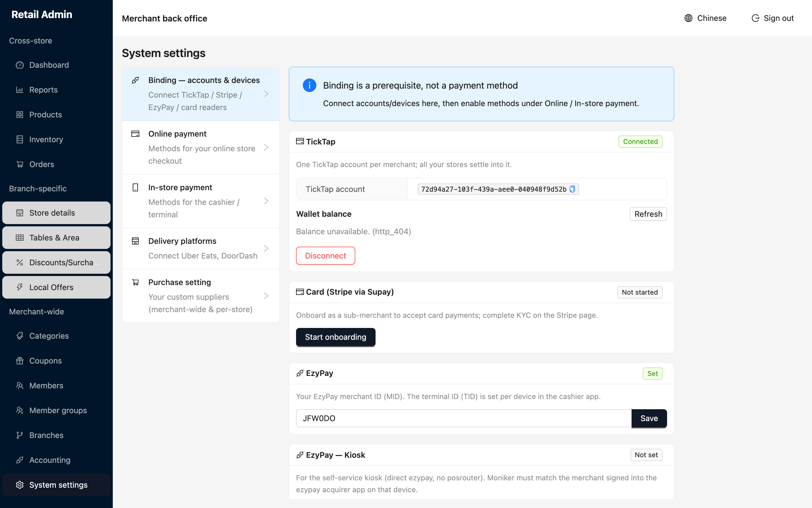Click the Dashboard gauge icon in sidebar
The height and width of the screenshot is (508, 812).
tap(20, 65)
